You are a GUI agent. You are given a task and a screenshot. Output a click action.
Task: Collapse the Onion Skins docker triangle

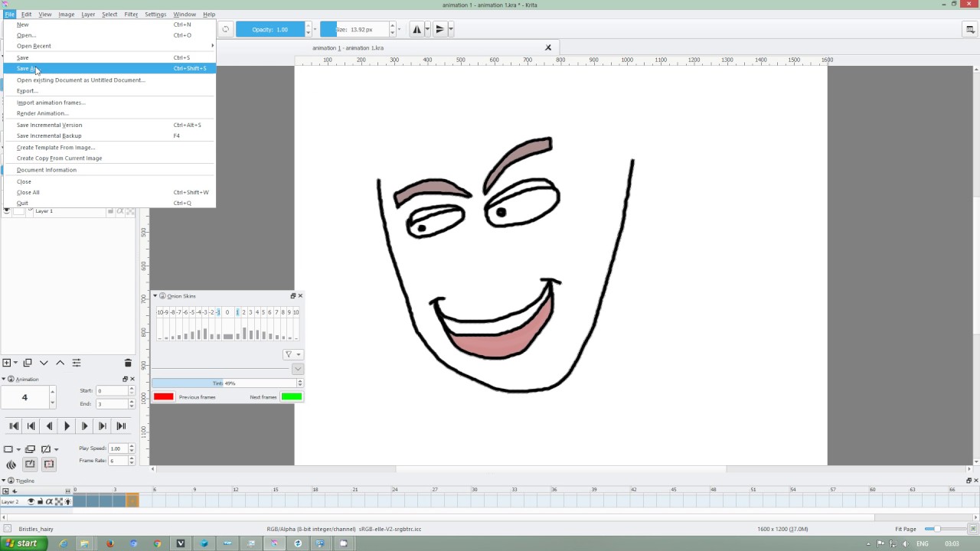coord(155,296)
